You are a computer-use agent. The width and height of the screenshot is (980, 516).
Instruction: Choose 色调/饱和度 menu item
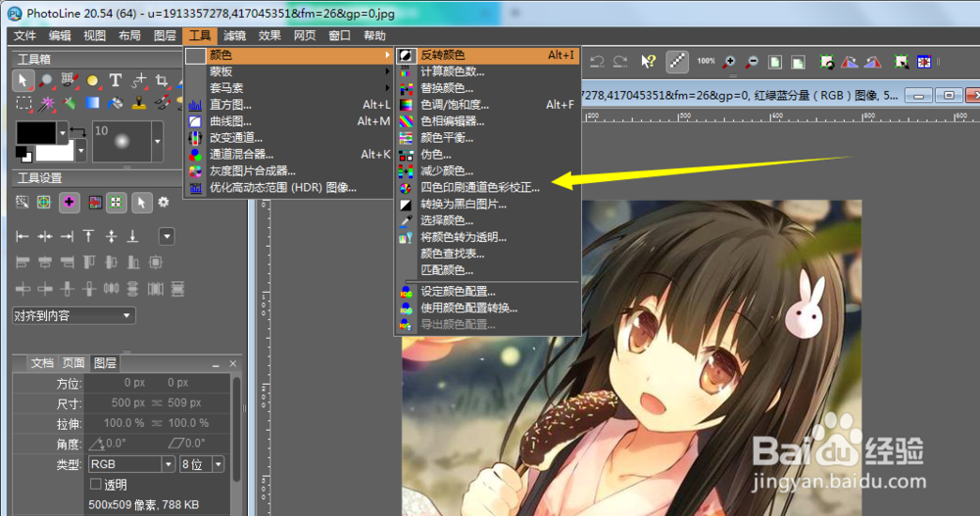[x=487, y=105]
